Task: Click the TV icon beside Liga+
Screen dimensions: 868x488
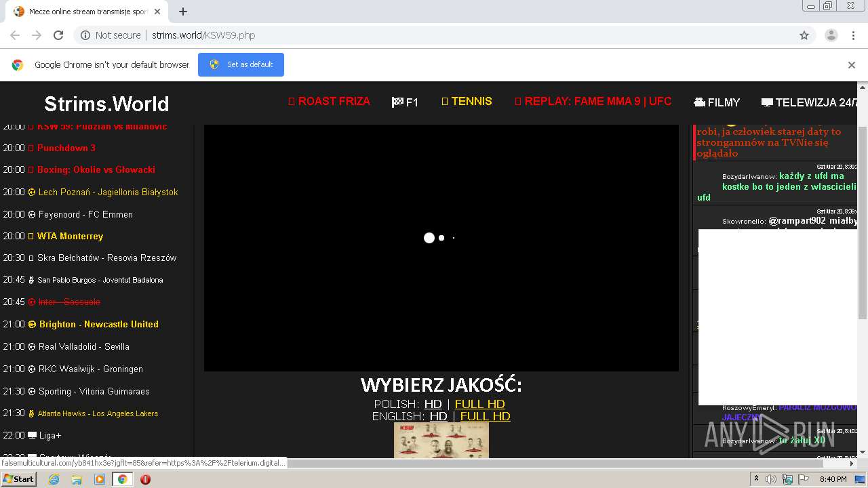Action: pos(31,435)
